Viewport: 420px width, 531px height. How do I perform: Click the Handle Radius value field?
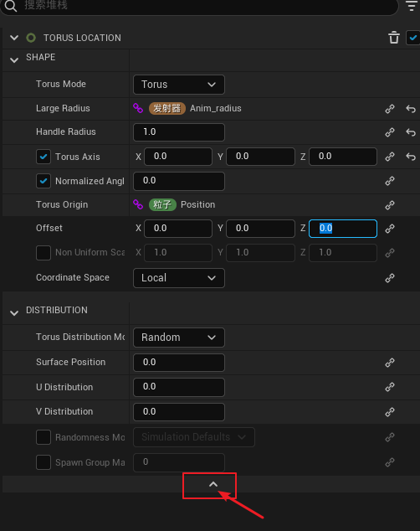(179, 132)
